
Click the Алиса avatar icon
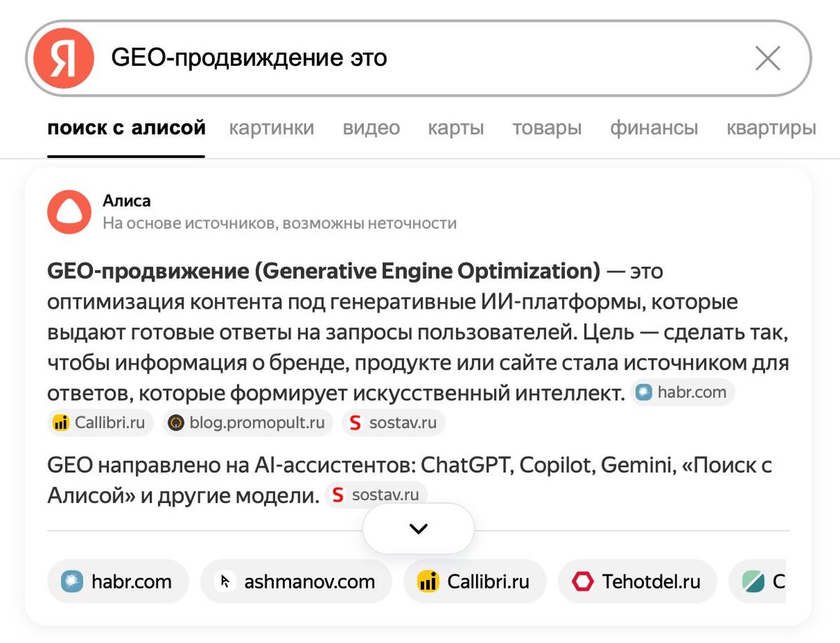click(x=69, y=212)
